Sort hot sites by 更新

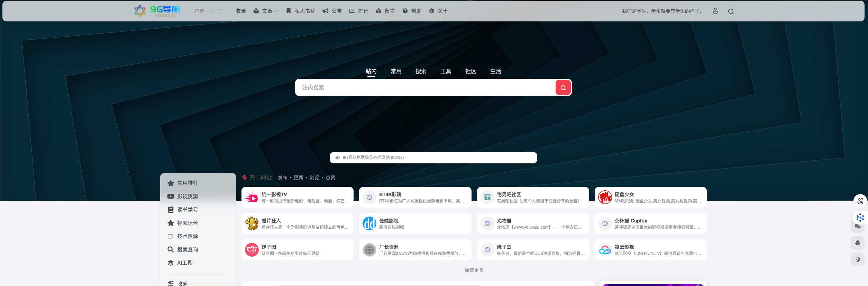point(299,178)
